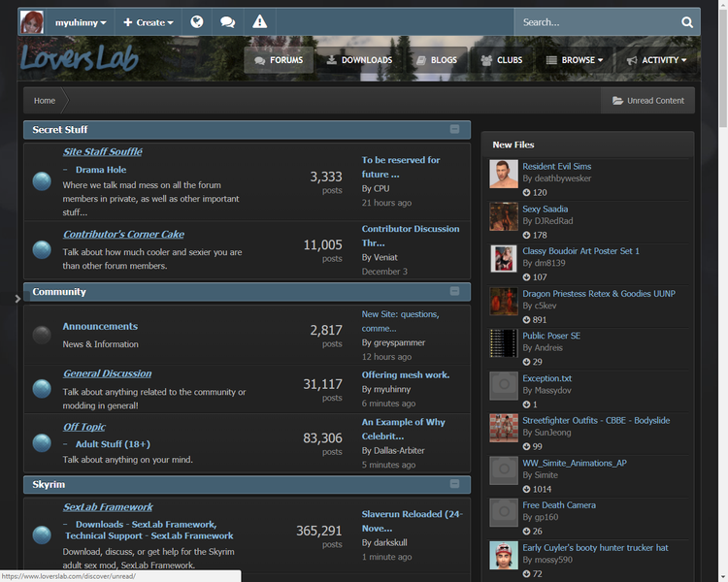728x582 pixels.
Task: Open the Create dropdown menu
Action: coord(149,22)
